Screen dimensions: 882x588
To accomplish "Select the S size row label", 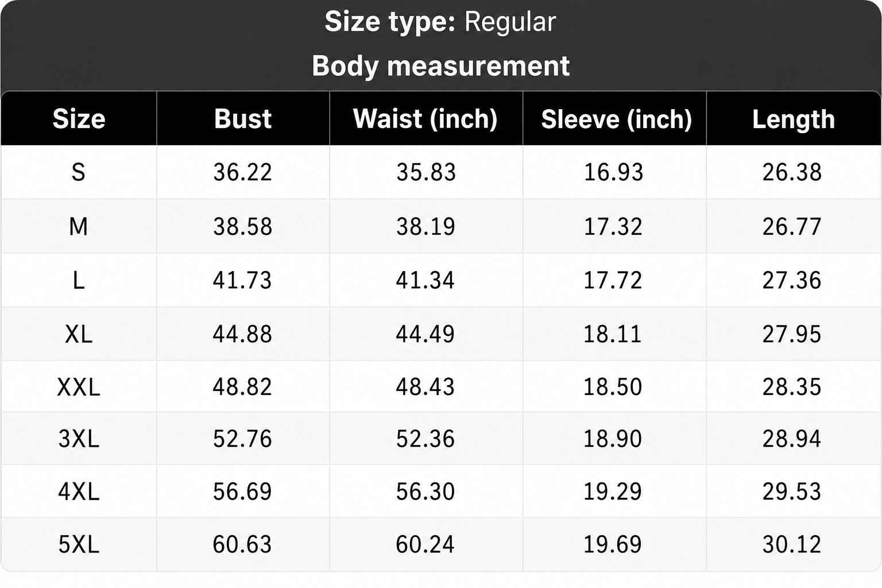I will [x=79, y=172].
